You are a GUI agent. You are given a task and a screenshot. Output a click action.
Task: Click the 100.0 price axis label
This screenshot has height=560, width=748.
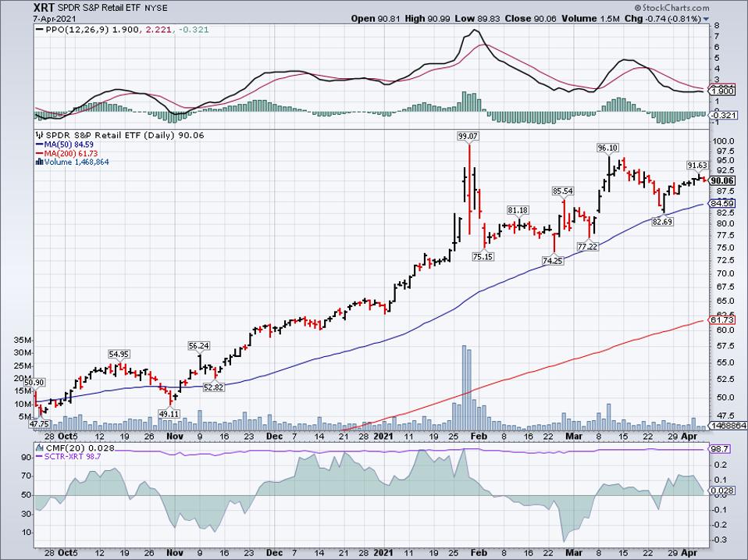click(x=721, y=141)
